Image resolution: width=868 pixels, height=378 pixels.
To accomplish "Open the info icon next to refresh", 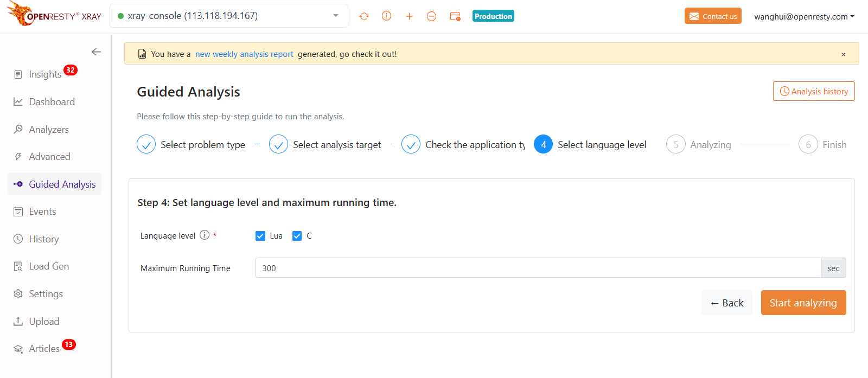I will (x=386, y=16).
